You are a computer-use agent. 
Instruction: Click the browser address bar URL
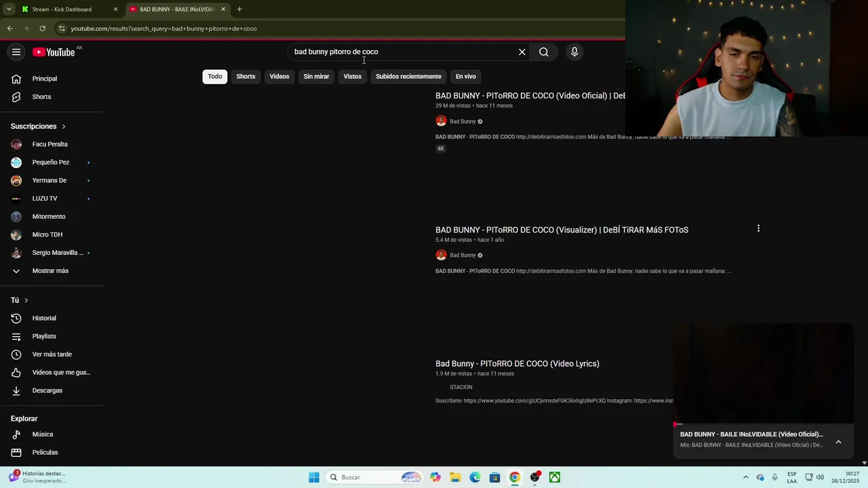163,28
